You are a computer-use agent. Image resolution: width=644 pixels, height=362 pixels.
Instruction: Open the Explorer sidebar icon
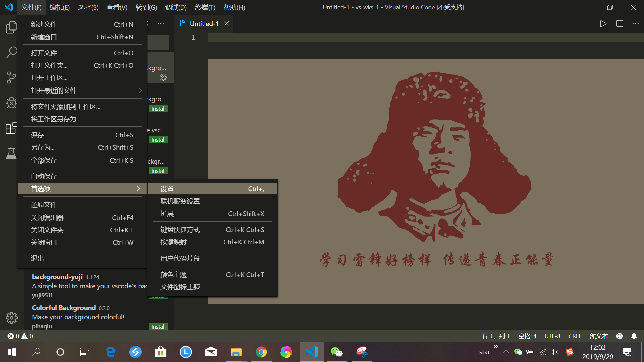11,27
